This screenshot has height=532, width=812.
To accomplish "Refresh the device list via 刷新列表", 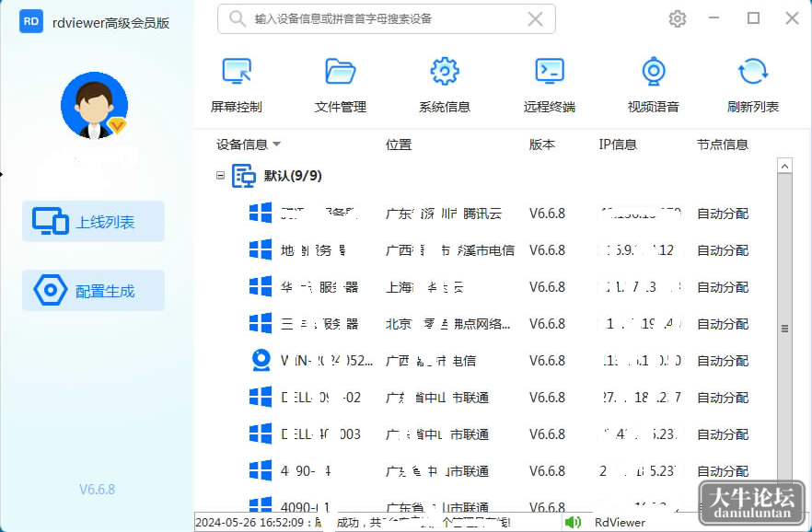I will coord(753,85).
